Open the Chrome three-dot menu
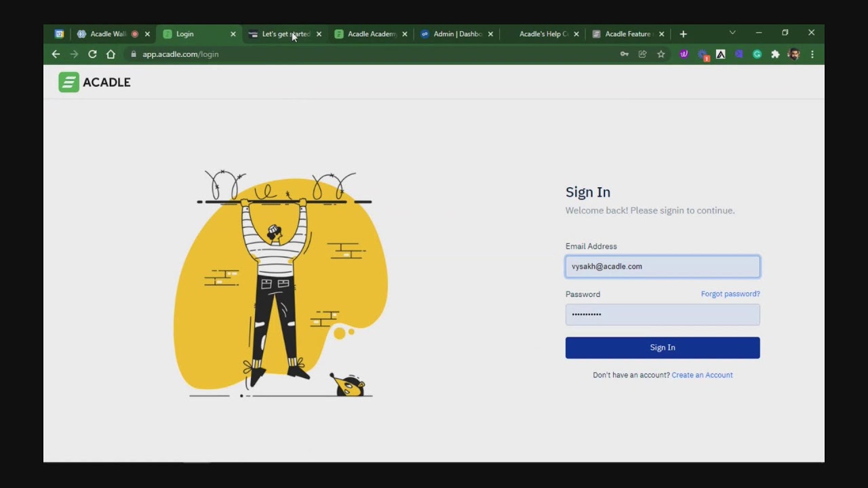The image size is (868, 488). tap(812, 54)
